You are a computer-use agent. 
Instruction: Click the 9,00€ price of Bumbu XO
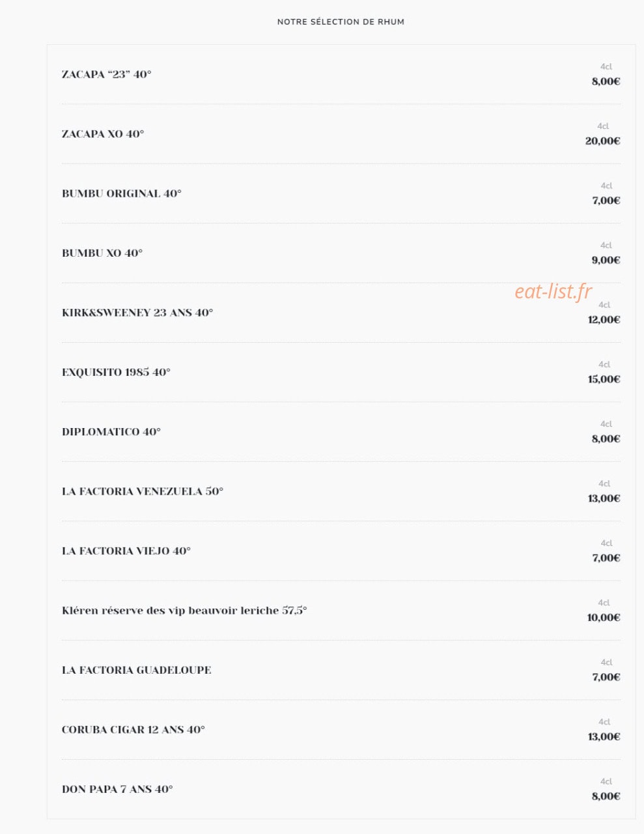(606, 260)
